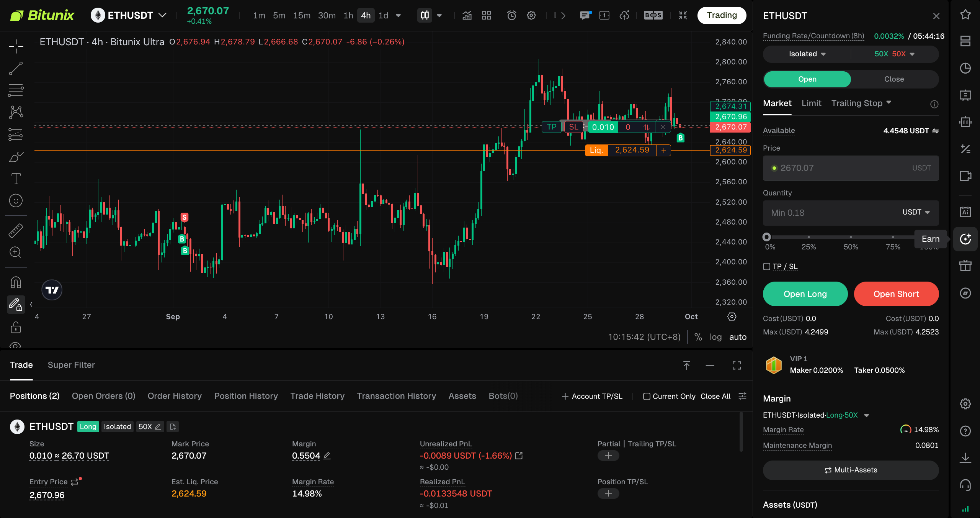
Task: Click the Multi-Assets button
Action: pyautogui.click(x=851, y=470)
